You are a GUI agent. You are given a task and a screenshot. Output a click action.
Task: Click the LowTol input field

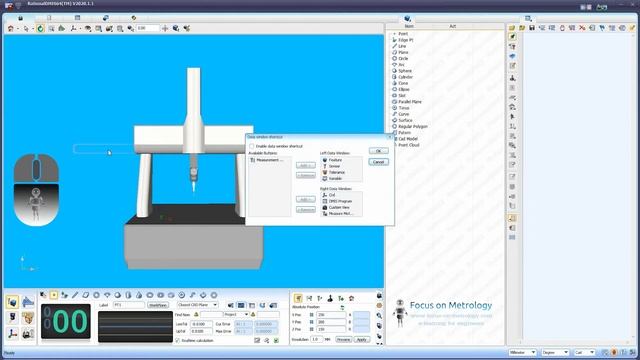pos(202,324)
